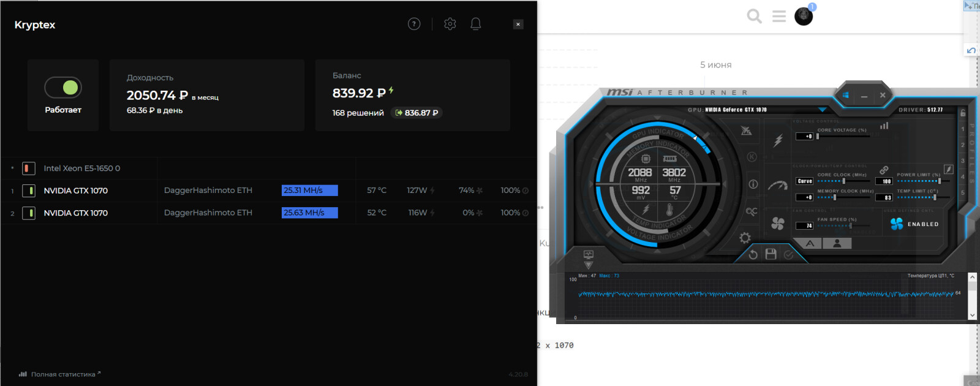Adjust the Core Clock slider

843,181
